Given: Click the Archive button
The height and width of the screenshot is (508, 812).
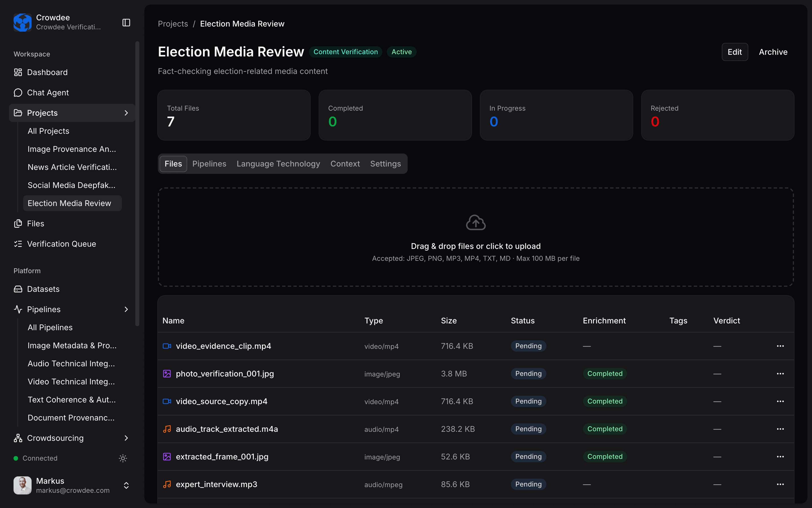Looking at the screenshot, I should pos(773,52).
